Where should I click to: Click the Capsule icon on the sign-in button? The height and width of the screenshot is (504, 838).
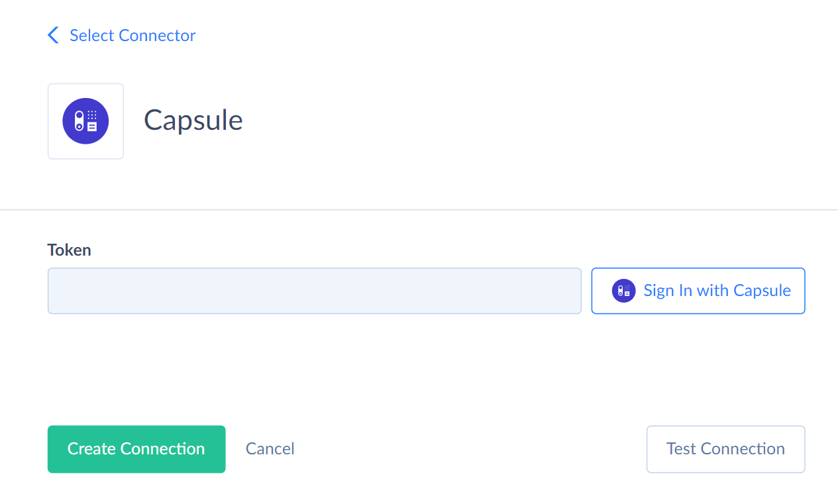pyautogui.click(x=623, y=290)
